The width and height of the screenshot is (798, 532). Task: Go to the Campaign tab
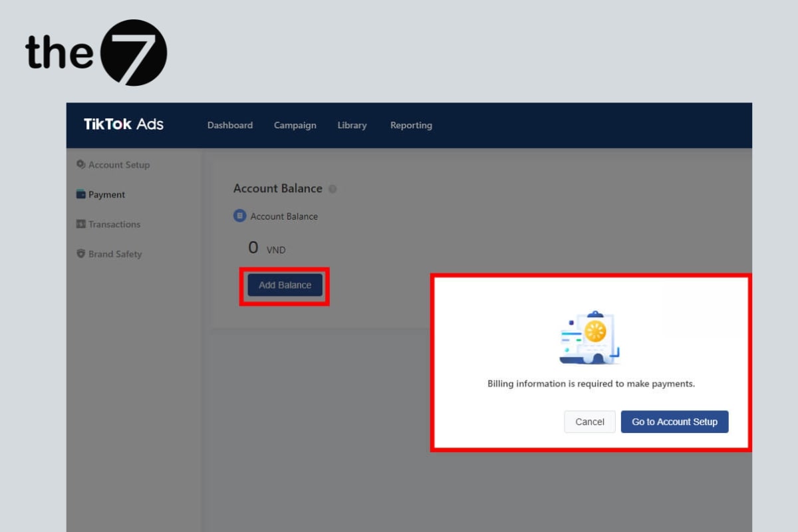pos(295,125)
